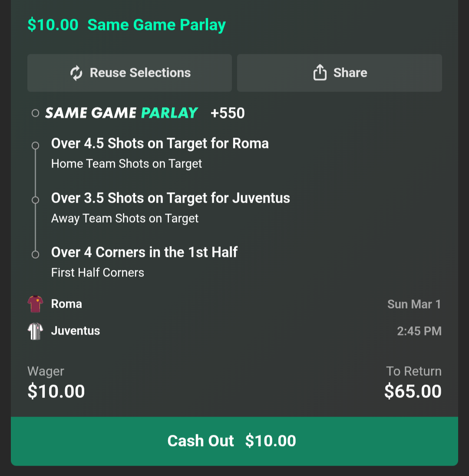Click the $10.00 Same Game Parlay heading
469x476 pixels.
[126, 25]
